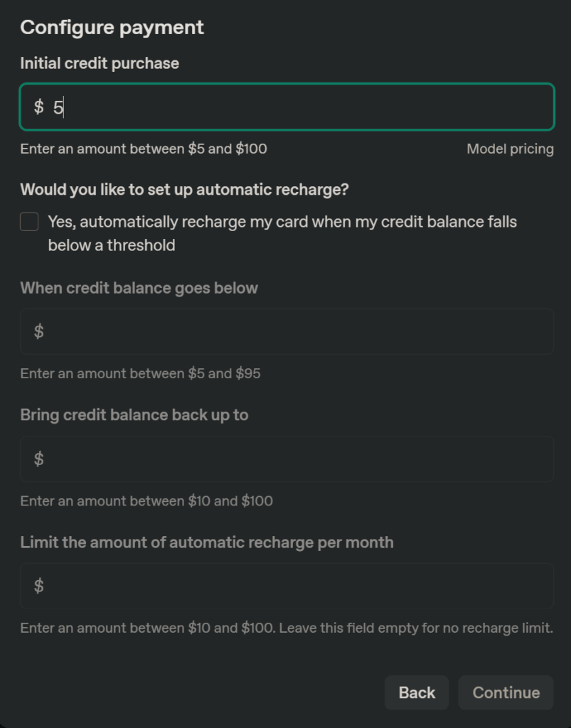Click the "When credit balance goes below" input
The width and height of the screenshot is (571, 728).
(299, 331)
